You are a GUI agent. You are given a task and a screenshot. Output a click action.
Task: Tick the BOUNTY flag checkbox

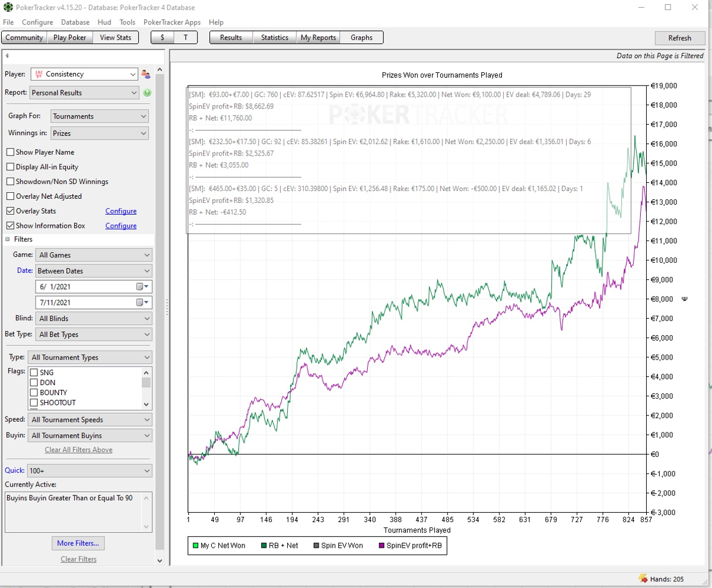[x=34, y=393]
